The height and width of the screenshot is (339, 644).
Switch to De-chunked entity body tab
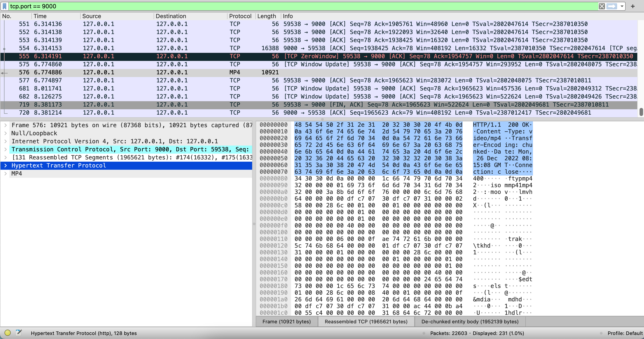[x=470, y=322]
